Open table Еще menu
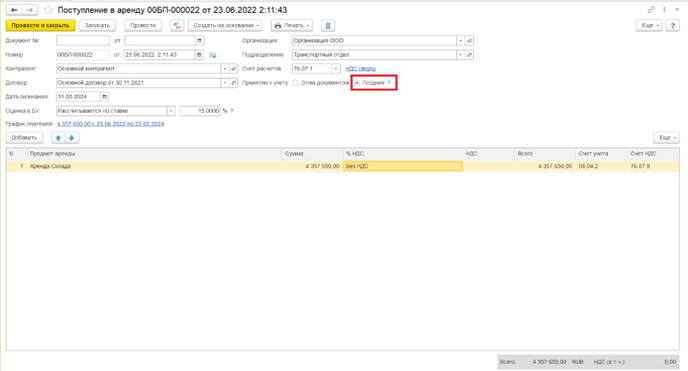Image resolution: width=688 pixels, height=371 pixels. pyautogui.click(x=666, y=138)
